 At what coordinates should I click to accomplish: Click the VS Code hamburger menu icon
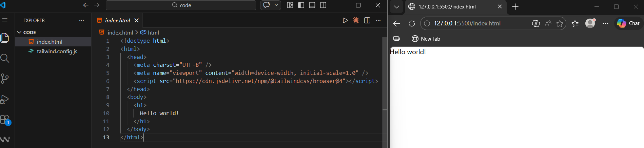click(x=5, y=20)
